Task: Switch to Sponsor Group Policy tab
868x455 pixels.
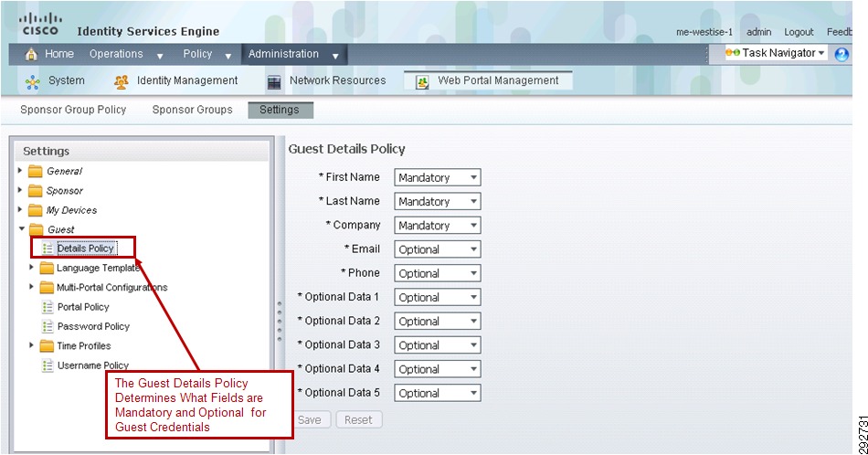Action: point(73,110)
